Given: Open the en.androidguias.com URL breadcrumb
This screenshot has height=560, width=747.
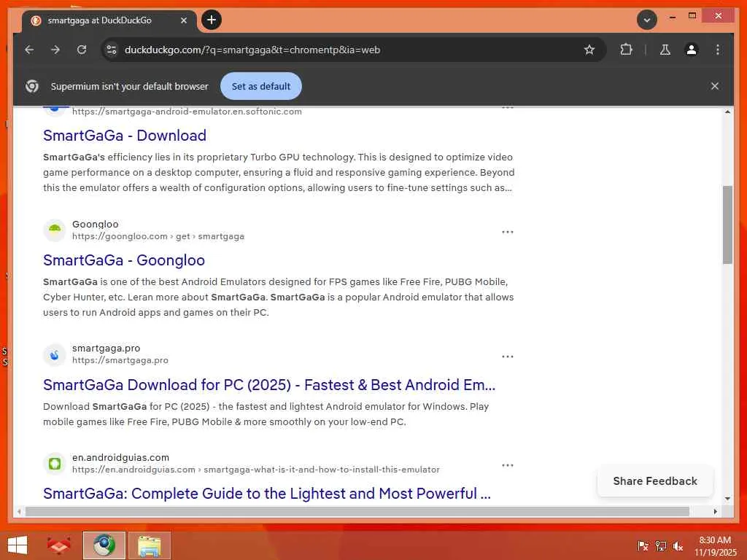Looking at the screenshot, I should click(256, 470).
